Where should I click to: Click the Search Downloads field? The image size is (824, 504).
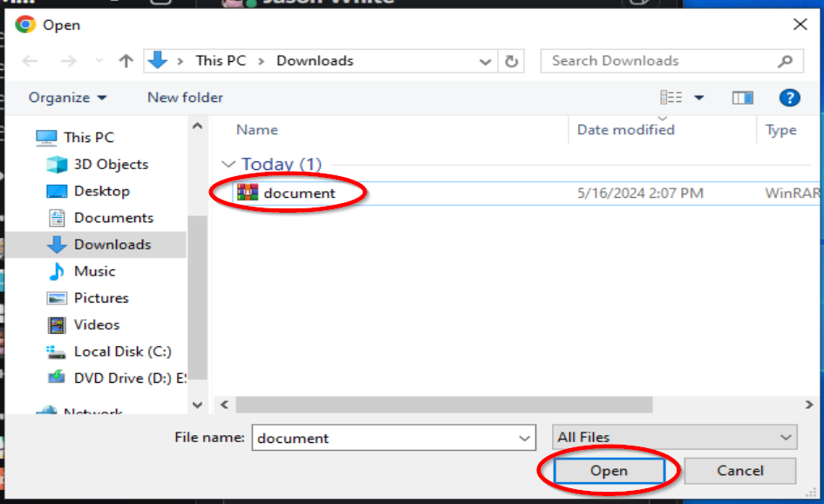[x=654, y=61]
